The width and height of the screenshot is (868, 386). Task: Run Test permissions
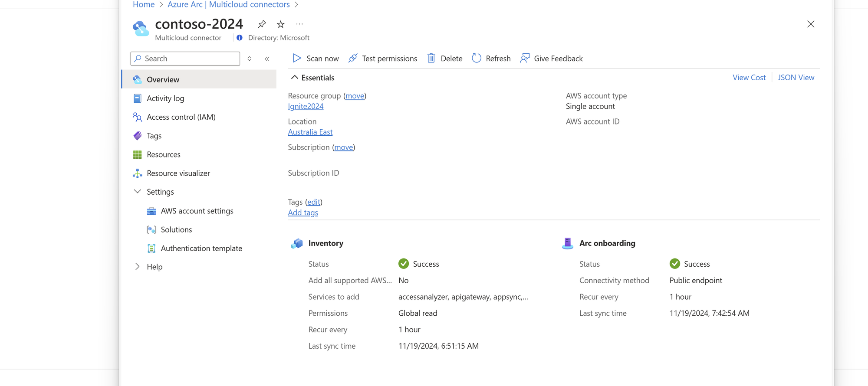pyautogui.click(x=383, y=59)
